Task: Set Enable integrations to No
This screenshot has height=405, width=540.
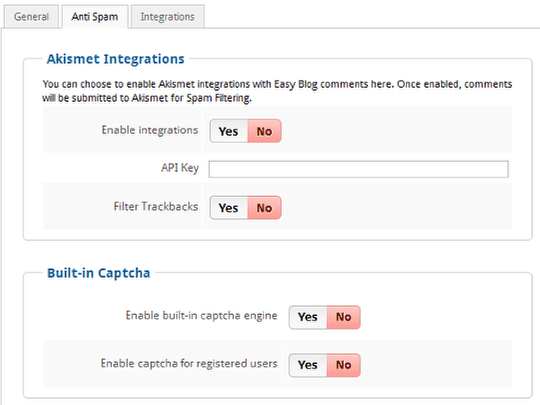Action: [264, 131]
